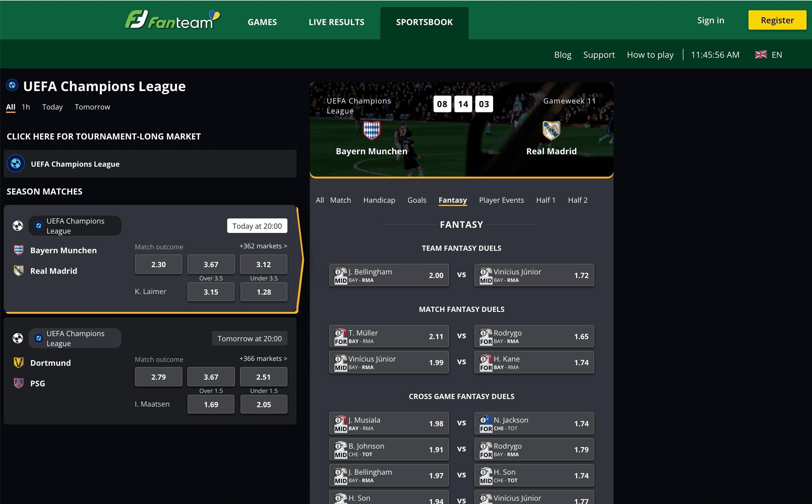Select the Tomorrow time filter
Viewport: 812px width, 504px height.
(92, 107)
